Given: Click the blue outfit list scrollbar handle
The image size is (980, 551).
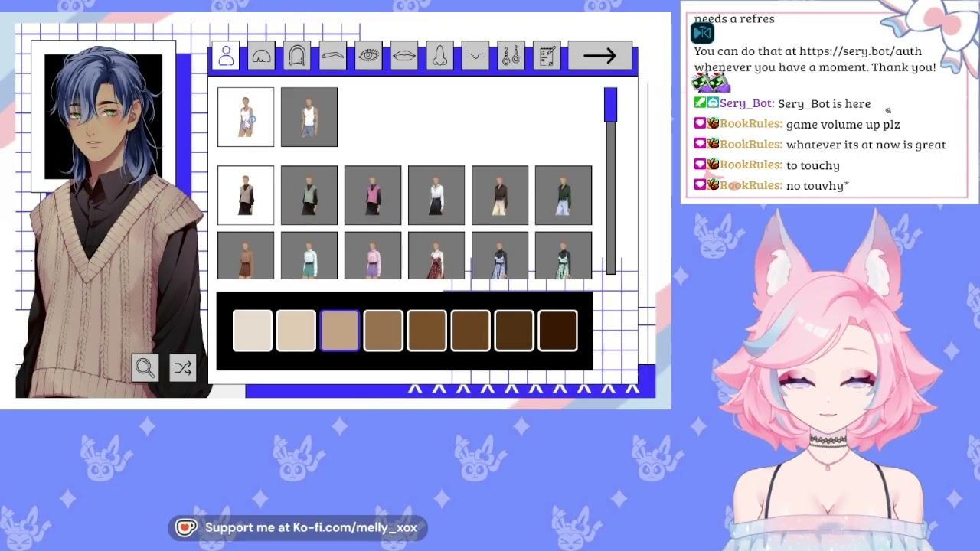Looking at the screenshot, I should (x=610, y=105).
